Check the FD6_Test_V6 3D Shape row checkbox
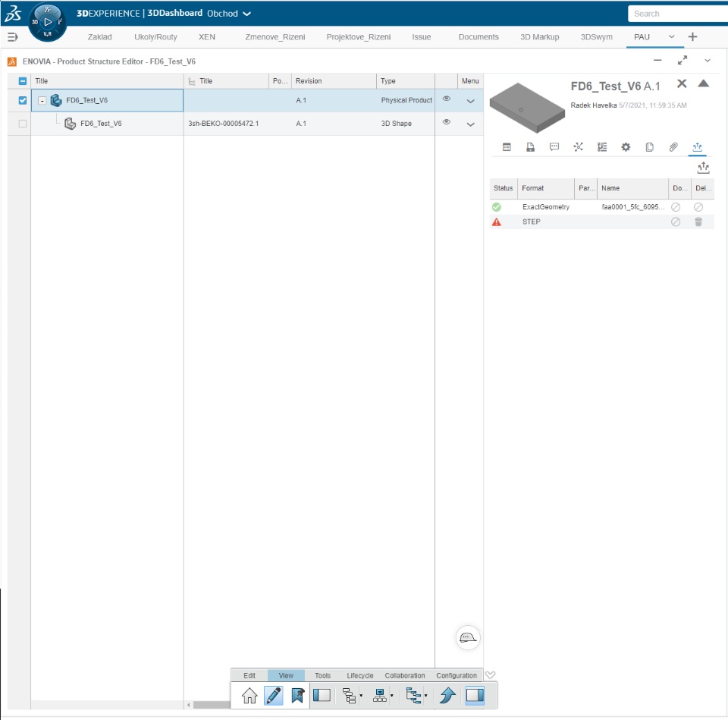The image size is (728, 720). [x=22, y=124]
